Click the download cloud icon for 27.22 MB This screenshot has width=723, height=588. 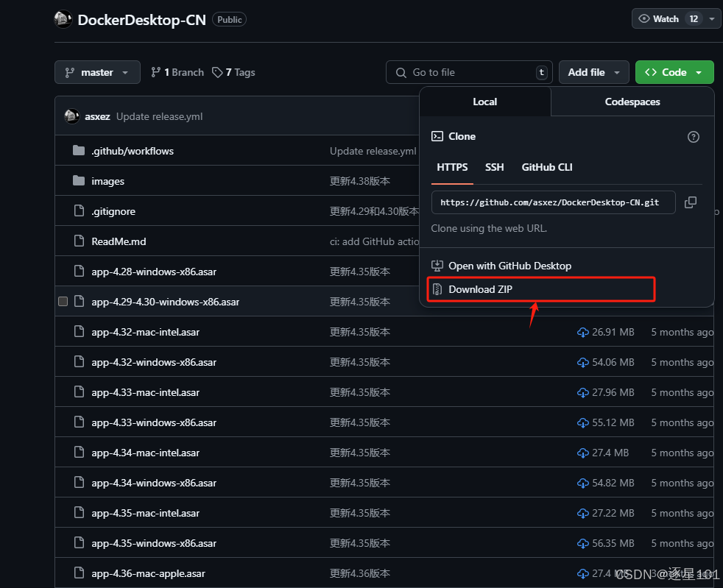(x=583, y=514)
